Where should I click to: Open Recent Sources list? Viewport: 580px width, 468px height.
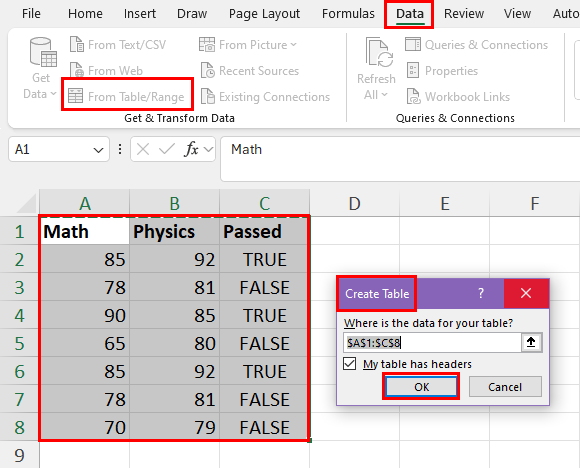point(250,71)
